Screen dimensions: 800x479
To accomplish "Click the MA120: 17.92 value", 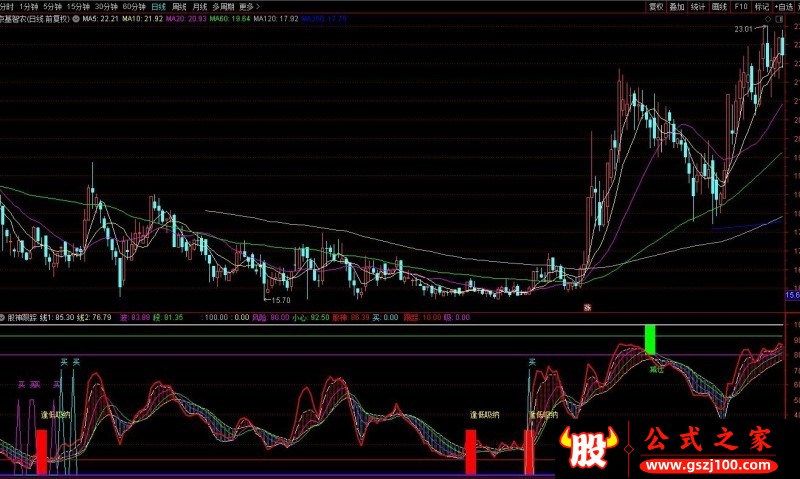I will (276, 19).
